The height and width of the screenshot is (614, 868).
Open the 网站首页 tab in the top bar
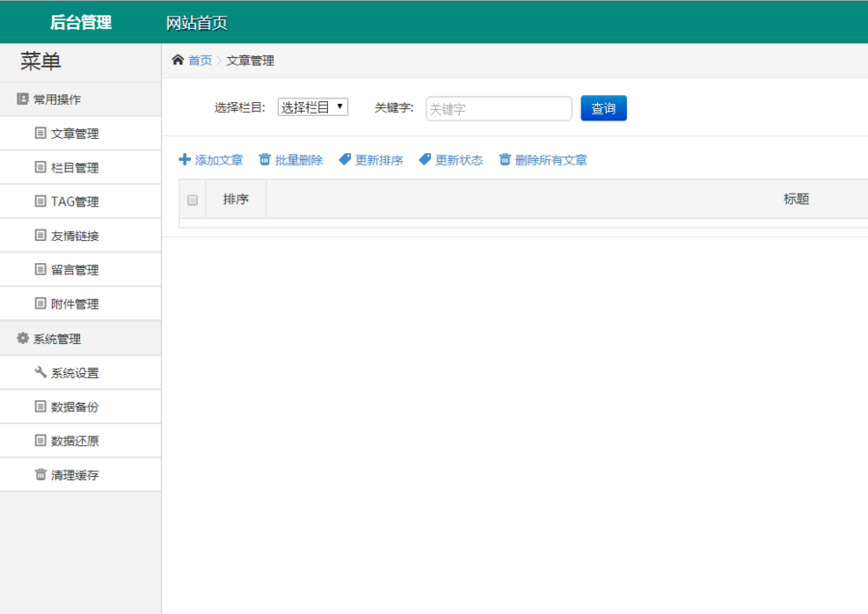click(199, 21)
